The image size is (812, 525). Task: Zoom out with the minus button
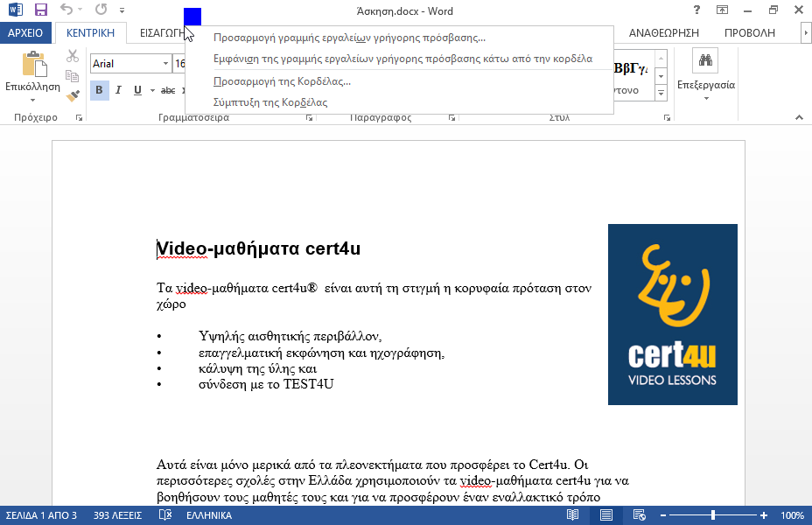coord(663,515)
